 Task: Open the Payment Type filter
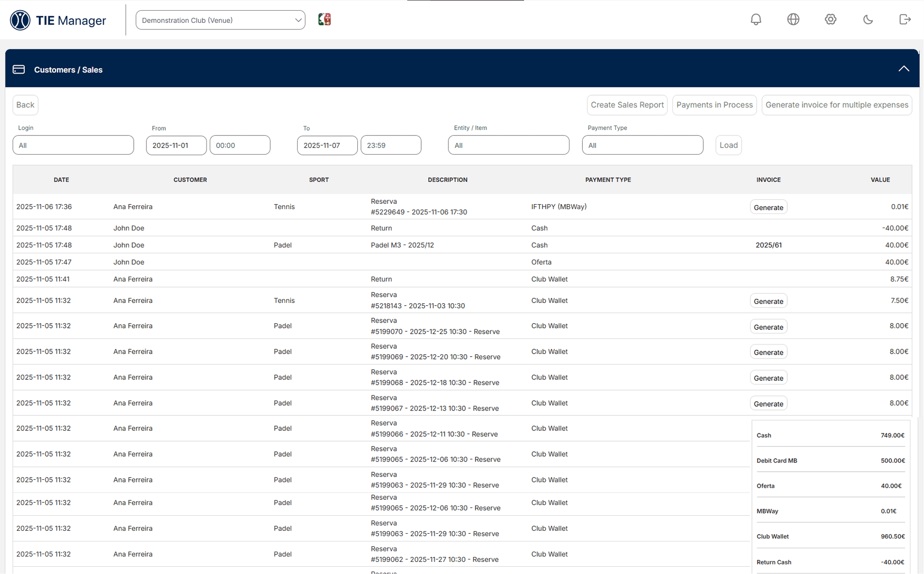click(642, 145)
